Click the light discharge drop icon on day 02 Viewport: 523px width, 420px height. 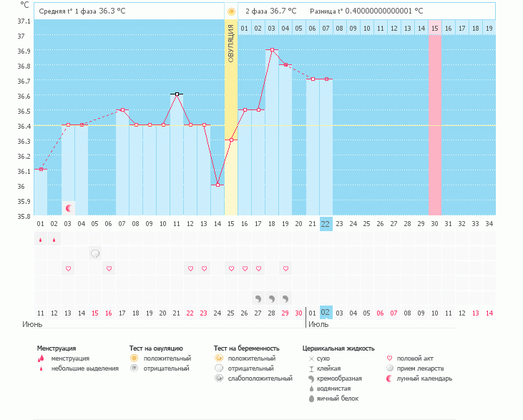(54, 239)
